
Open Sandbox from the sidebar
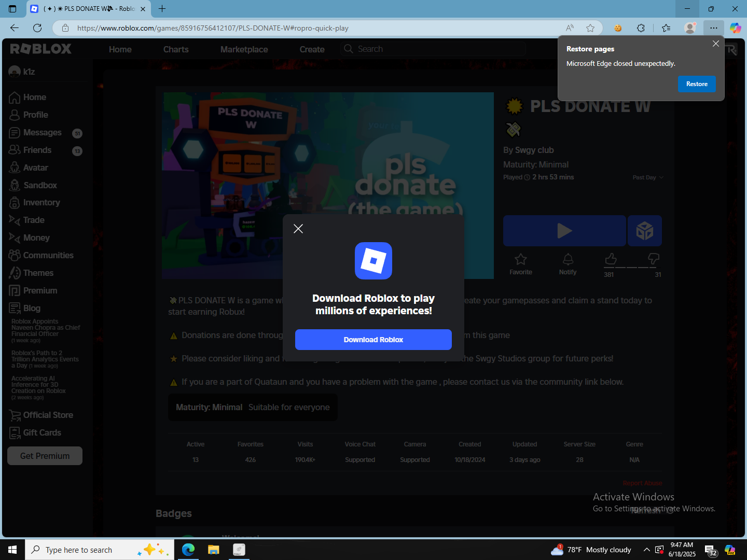[33, 185]
